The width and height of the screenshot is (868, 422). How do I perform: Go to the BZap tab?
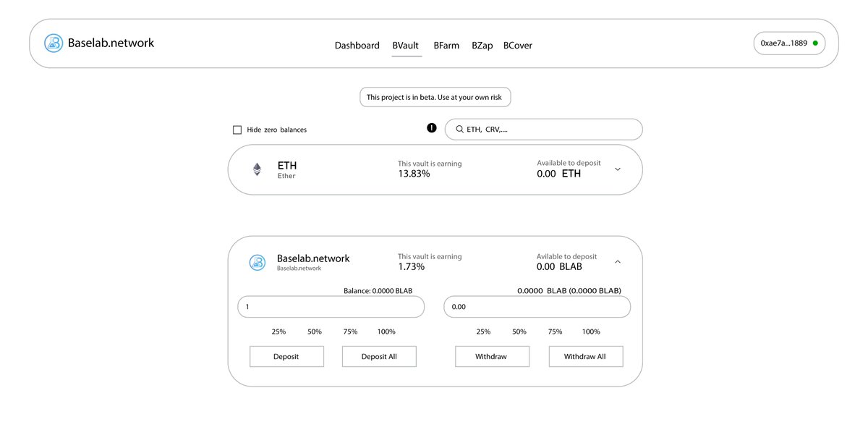click(482, 46)
